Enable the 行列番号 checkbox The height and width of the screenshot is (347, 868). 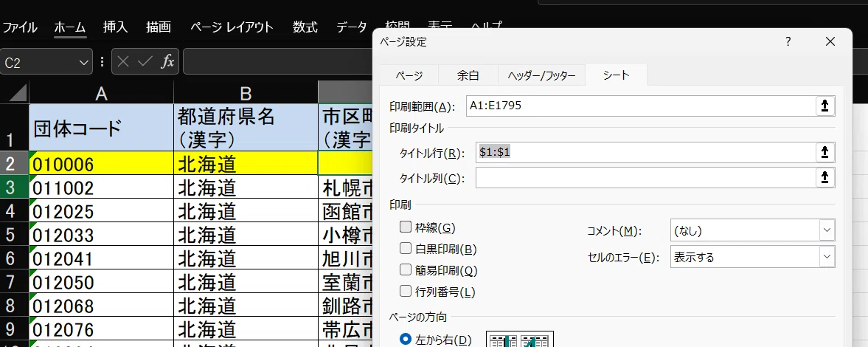(x=406, y=291)
